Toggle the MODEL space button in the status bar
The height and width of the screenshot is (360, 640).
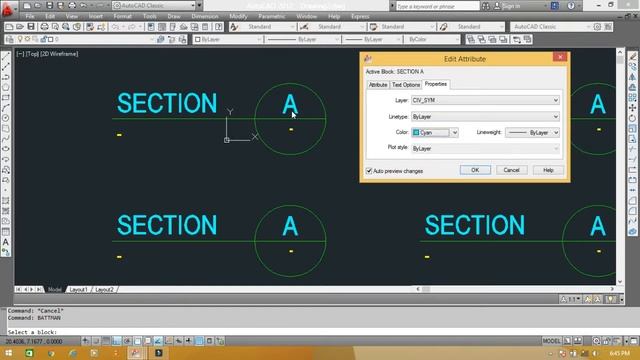click(551, 341)
